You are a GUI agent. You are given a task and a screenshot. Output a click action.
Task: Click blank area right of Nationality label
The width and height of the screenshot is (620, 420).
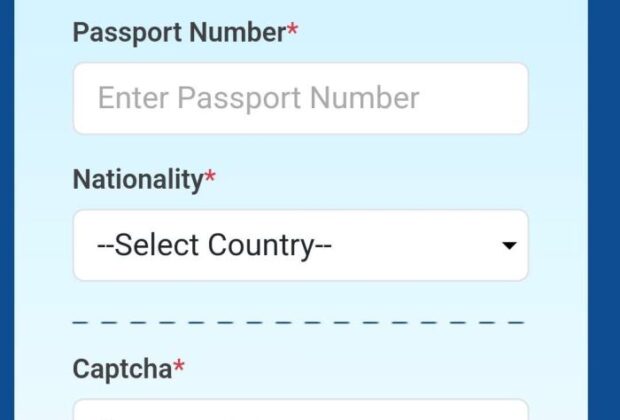pos(380,180)
